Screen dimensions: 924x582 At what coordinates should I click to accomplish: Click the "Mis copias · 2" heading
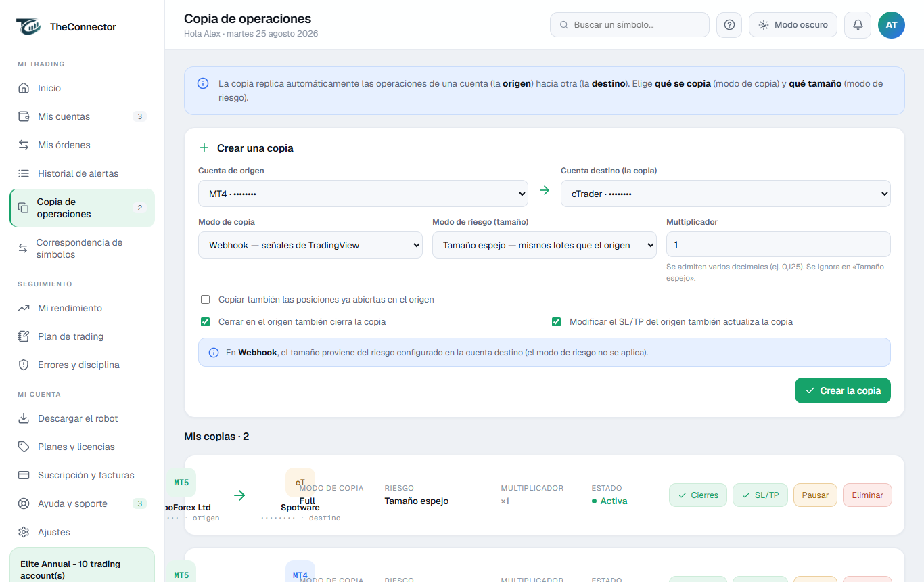(216, 436)
